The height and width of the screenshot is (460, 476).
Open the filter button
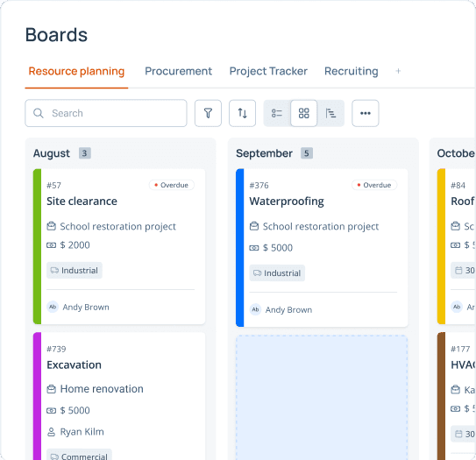[x=208, y=113]
